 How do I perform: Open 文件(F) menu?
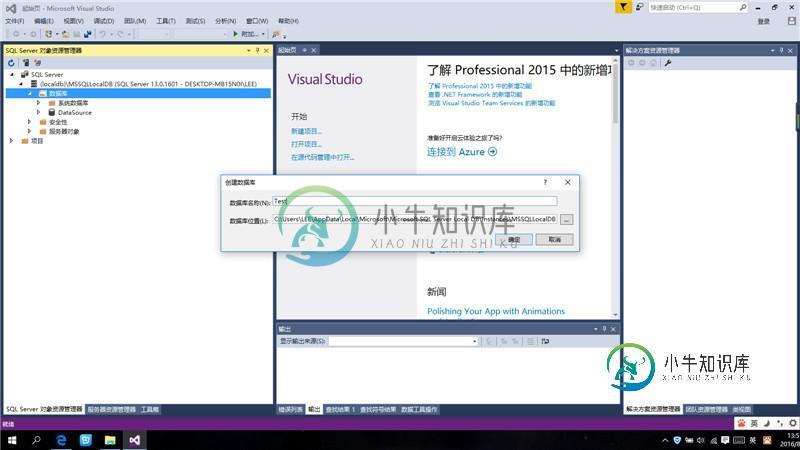14,21
